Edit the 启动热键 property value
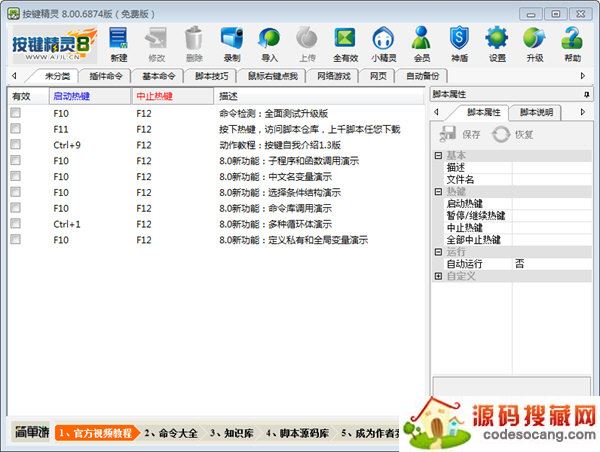The width and height of the screenshot is (600, 452). (552, 203)
